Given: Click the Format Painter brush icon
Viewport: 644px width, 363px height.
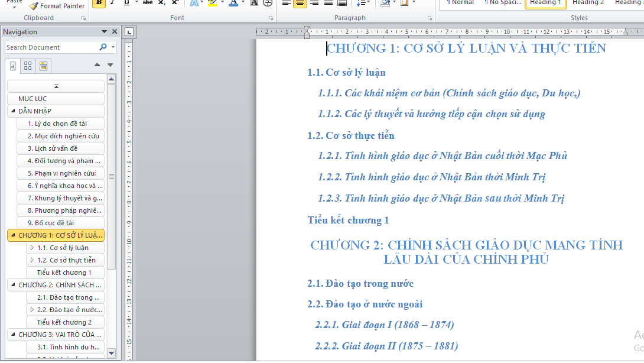Looking at the screenshot, I should coord(34,6).
